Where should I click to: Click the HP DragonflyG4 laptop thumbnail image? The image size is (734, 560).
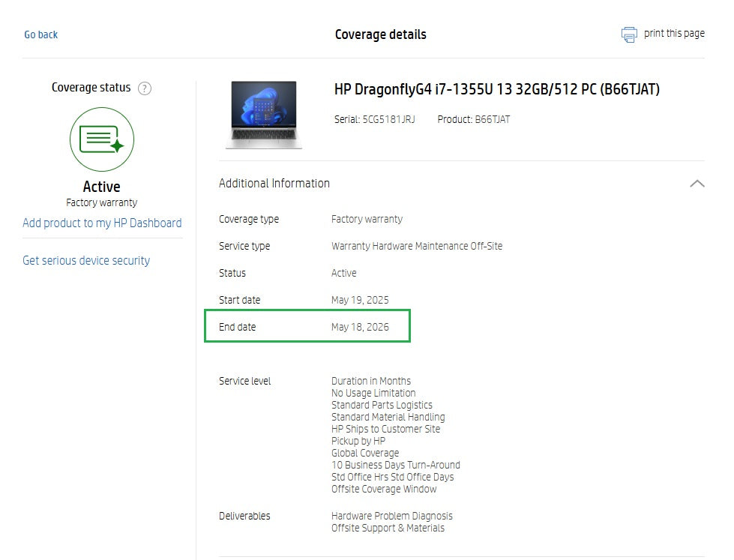(x=262, y=114)
